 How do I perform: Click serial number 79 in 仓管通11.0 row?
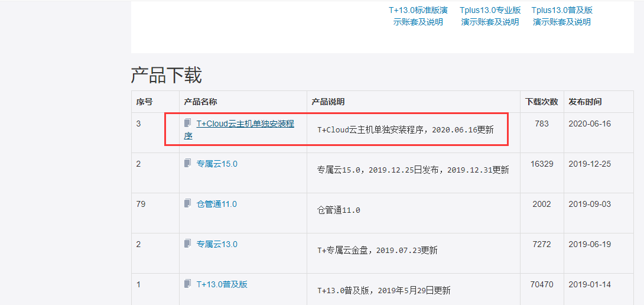141,205
